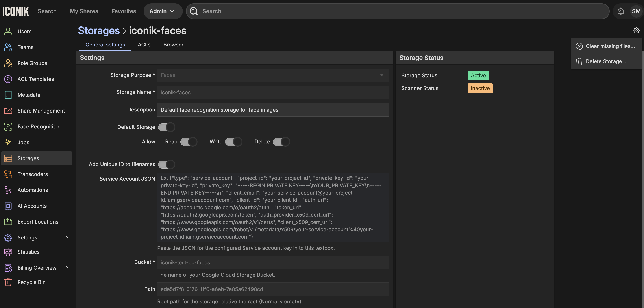
Task: Switch to the ACLs tab
Action: click(x=144, y=45)
